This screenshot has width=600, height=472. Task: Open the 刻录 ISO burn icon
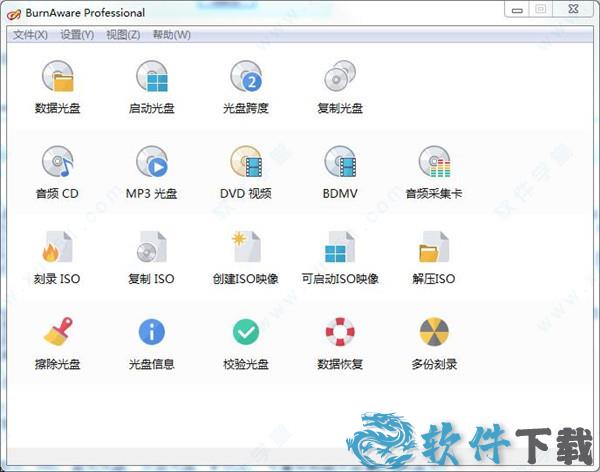(x=57, y=247)
